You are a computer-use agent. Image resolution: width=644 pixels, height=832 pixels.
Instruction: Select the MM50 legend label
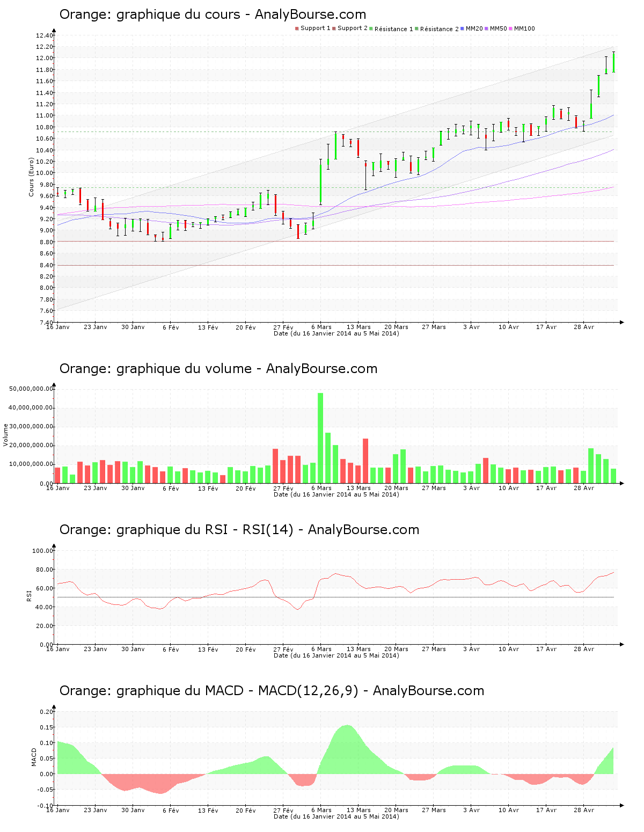499,28
